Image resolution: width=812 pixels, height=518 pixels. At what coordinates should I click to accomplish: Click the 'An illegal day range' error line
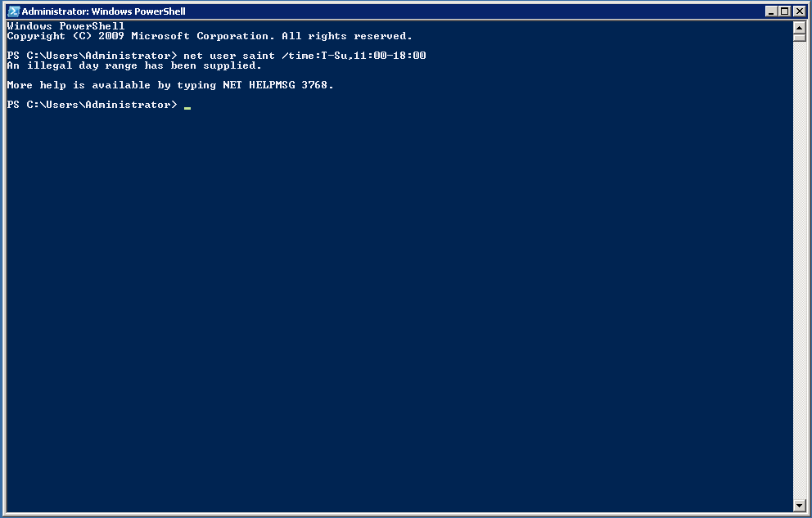coord(134,65)
